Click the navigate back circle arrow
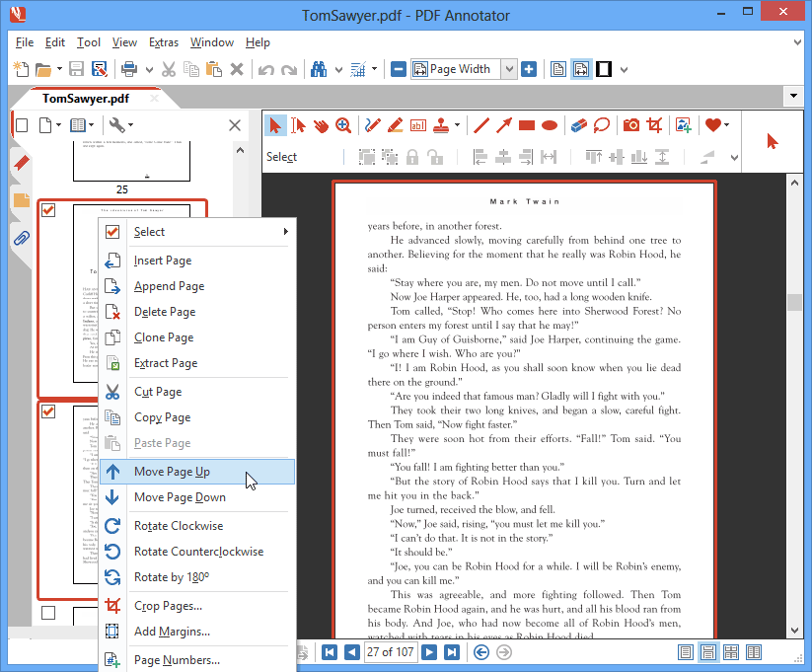 (481, 652)
